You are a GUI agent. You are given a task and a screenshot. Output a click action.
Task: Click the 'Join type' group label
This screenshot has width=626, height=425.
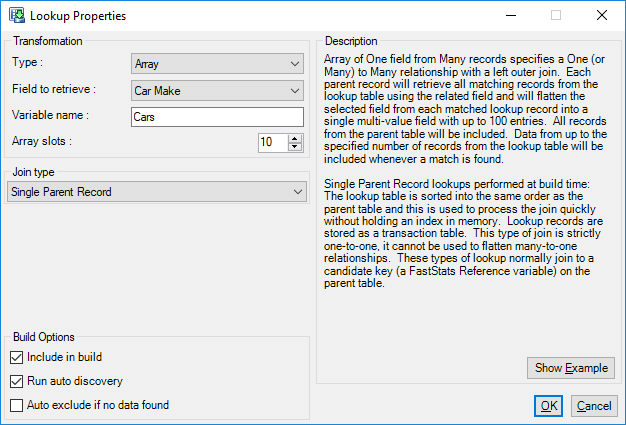(34, 172)
